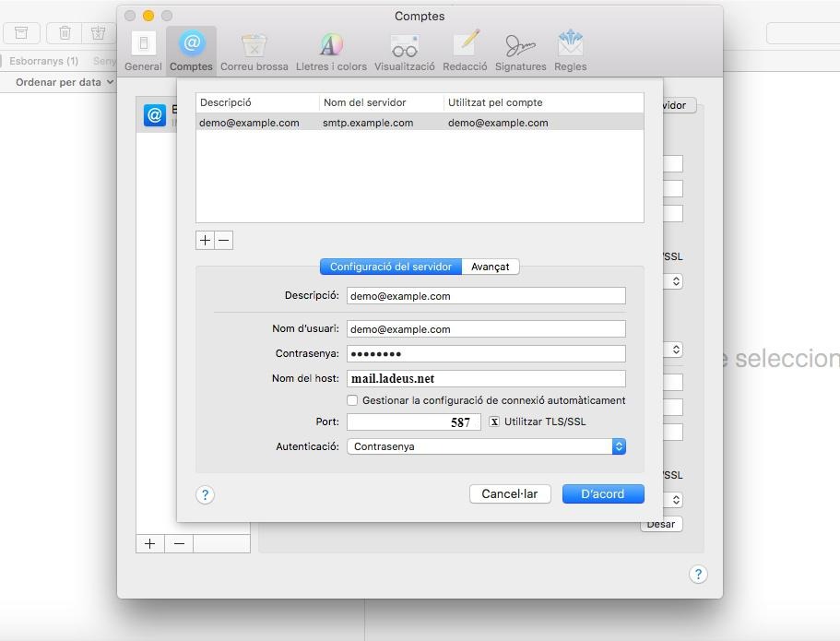840x641 pixels.
Task: Open the Ordenar per data menu
Action: tap(64, 82)
